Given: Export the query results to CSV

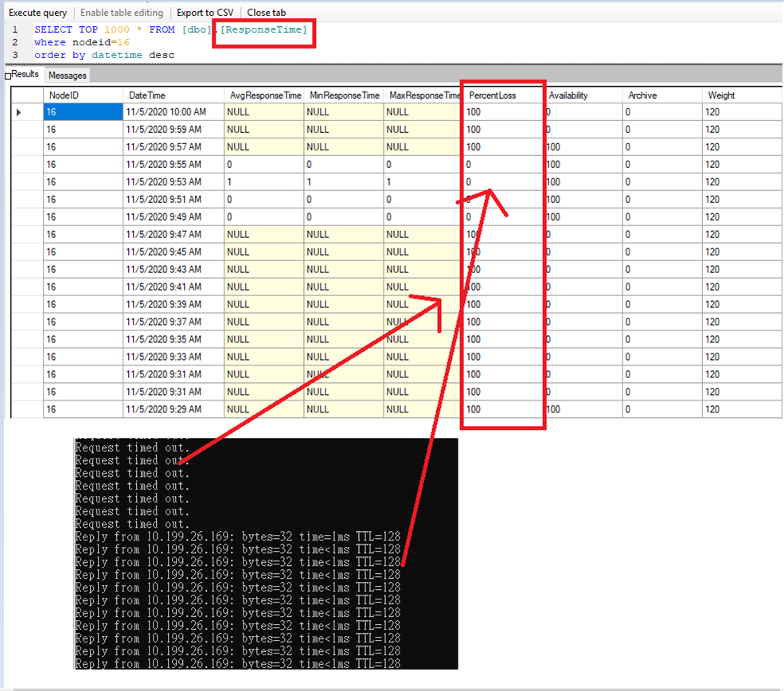Looking at the screenshot, I should pyautogui.click(x=205, y=12).
